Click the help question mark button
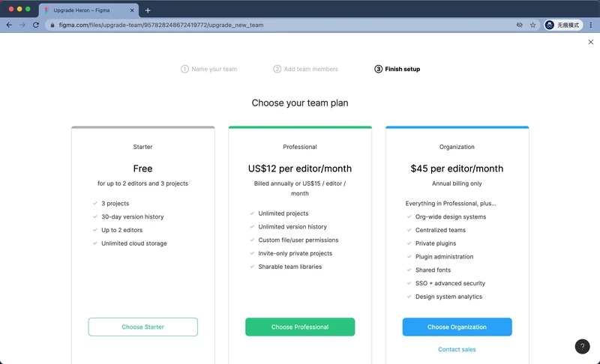The height and width of the screenshot is (364, 600). pos(582,347)
